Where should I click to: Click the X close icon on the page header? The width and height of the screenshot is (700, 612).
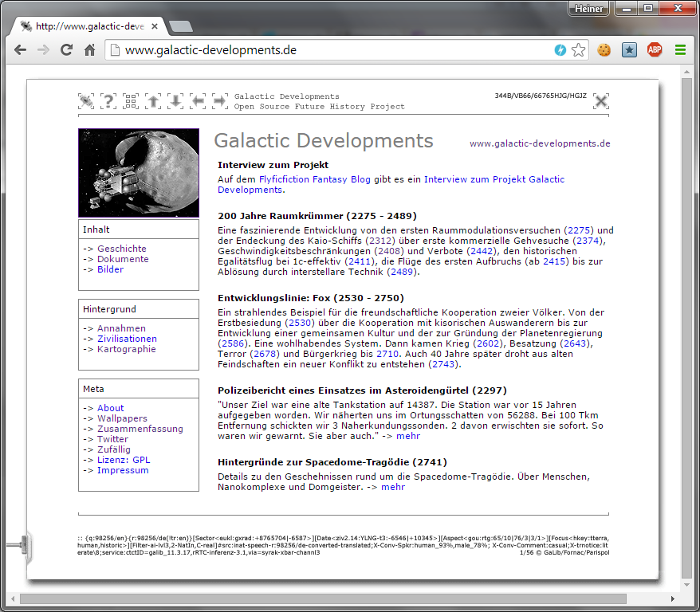click(x=601, y=101)
